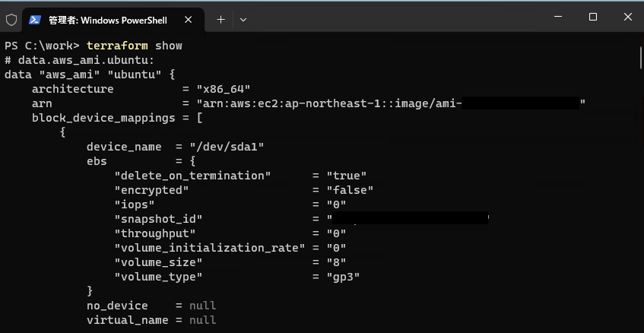Click the scrollbar up arrow

(x=640, y=40)
